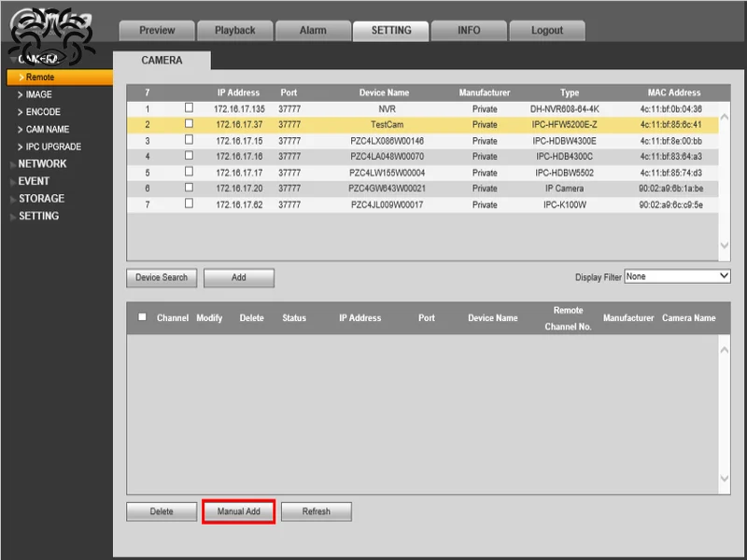Click the highlighted Manual Add button
Viewport: 747px width, 560px height.
(239, 511)
